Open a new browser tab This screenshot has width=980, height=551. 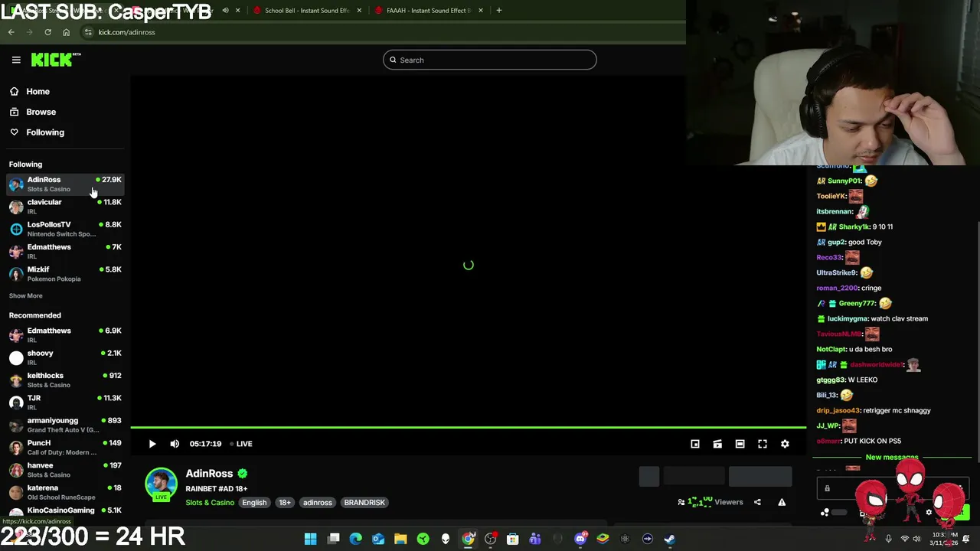click(499, 10)
